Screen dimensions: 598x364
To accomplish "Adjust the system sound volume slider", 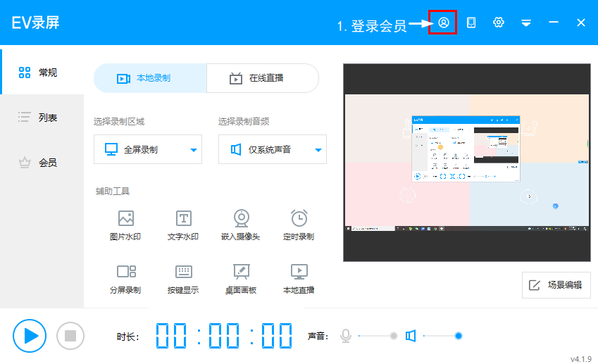I will click(443, 336).
